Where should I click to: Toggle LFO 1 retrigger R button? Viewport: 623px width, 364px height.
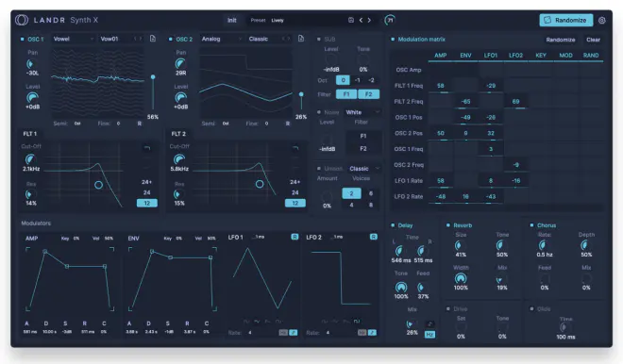(x=295, y=237)
